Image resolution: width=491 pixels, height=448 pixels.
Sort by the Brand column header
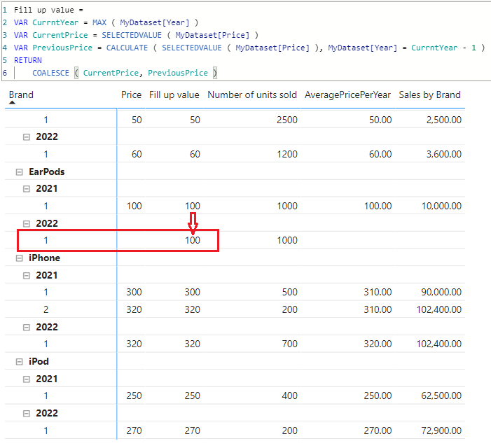pos(21,94)
